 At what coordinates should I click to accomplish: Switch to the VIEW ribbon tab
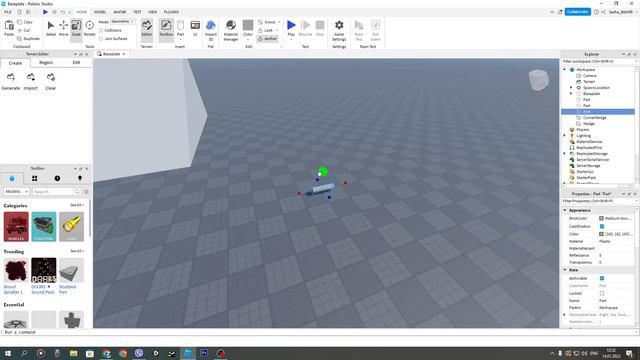pyautogui.click(x=153, y=12)
